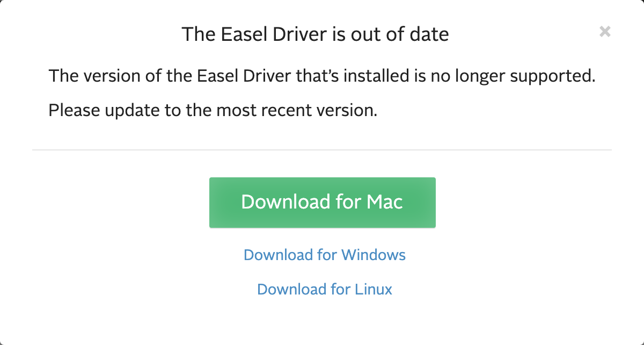Viewport: 644px width, 345px height.
Task: Click the dialog title text
Action: pos(316,34)
